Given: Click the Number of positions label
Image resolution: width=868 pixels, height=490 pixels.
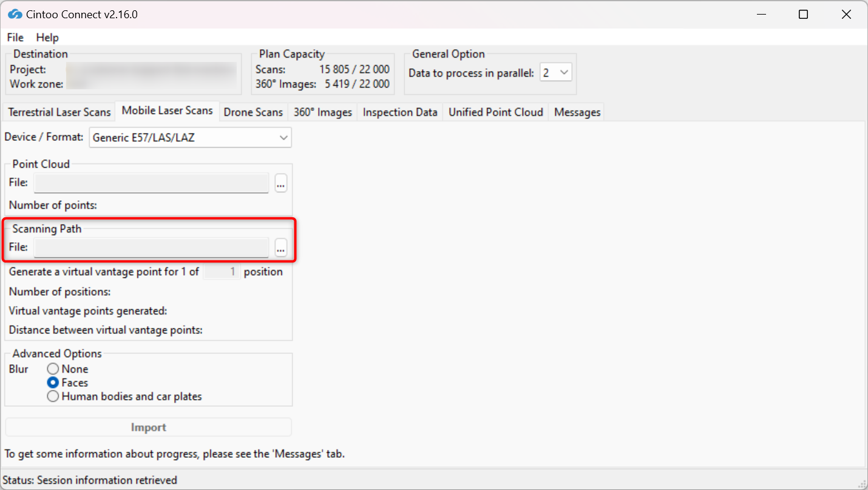Looking at the screenshot, I should click(x=59, y=292).
